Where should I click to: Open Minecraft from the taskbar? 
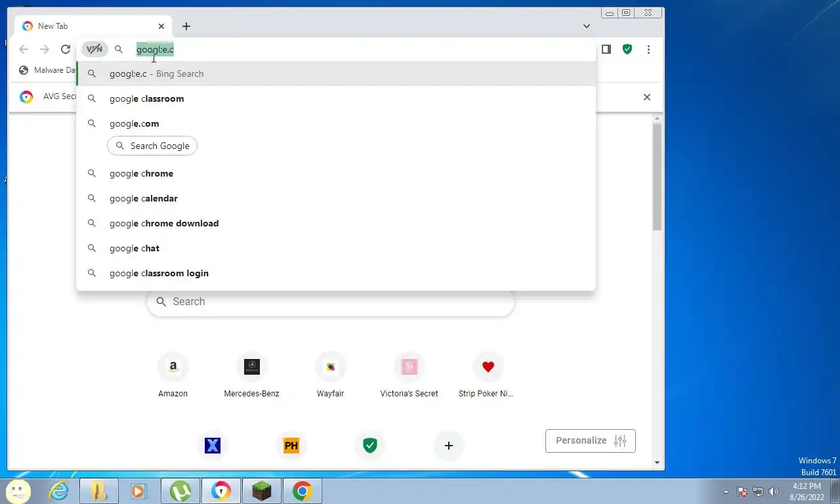262,491
